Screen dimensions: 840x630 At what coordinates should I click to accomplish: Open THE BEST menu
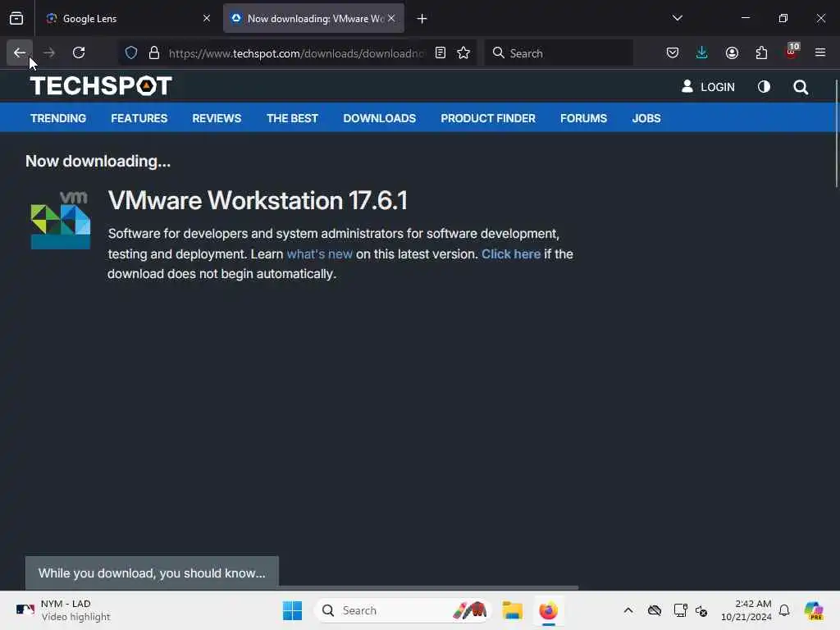[x=293, y=118]
